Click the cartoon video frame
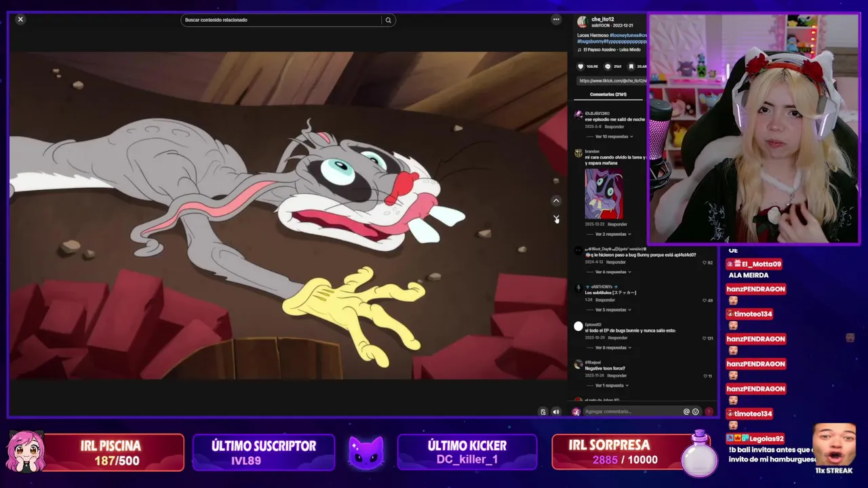The image size is (868, 488). (288, 216)
